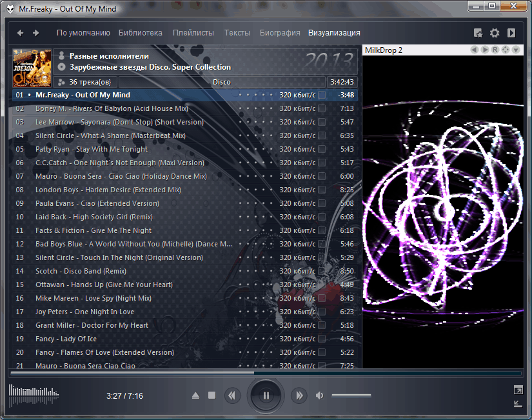This screenshot has width=532, height=420.
Task: Open MilkDrop dropdown menu arrow
Action: (x=516, y=50)
